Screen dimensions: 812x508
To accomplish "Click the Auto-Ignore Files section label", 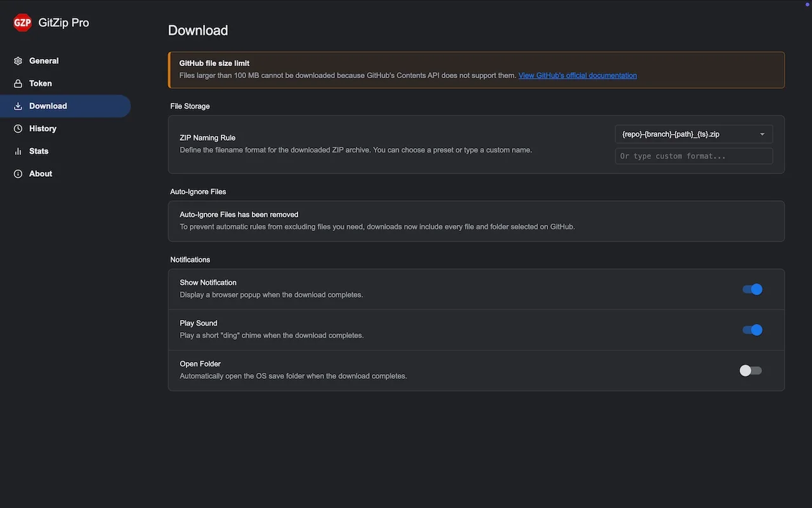I will tap(198, 192).
